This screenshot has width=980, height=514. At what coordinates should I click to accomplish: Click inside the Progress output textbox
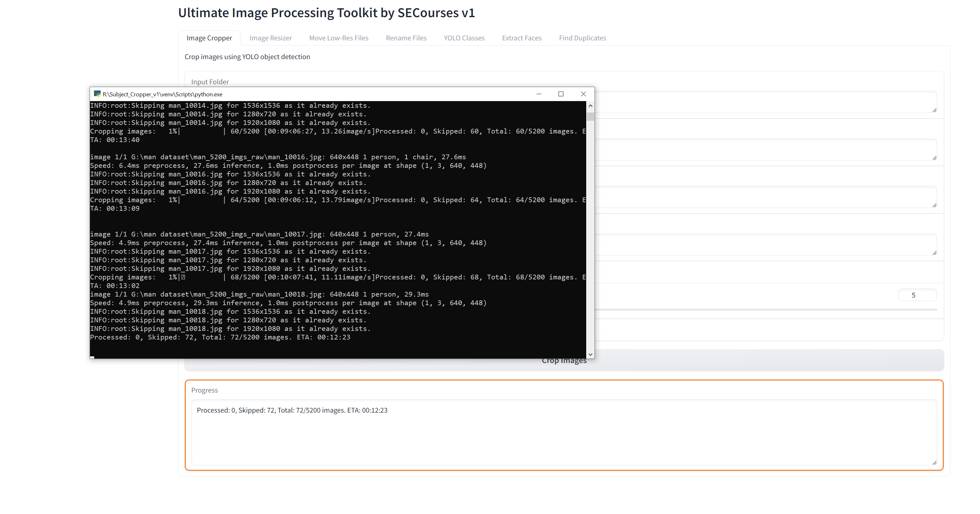coord(563,433)
